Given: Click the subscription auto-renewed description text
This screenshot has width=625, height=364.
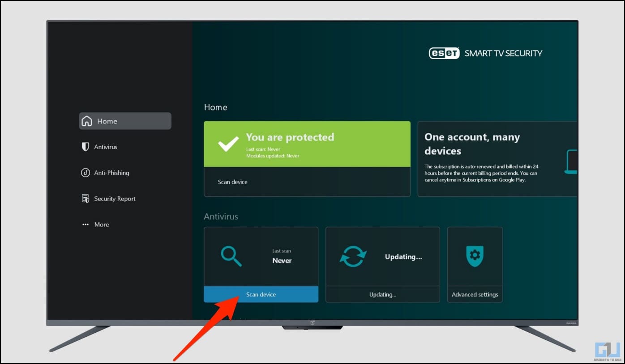Looking at the screenshot, I should coord(481,173).
